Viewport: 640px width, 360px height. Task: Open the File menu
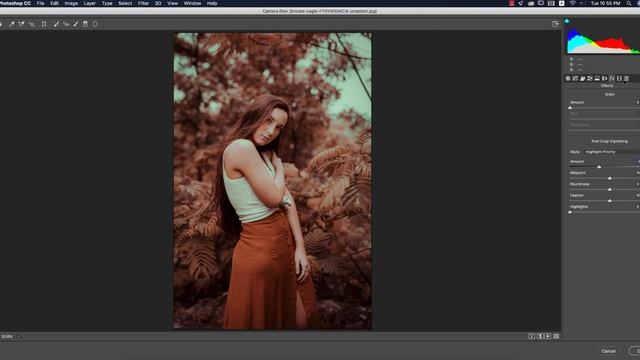[40, 3]
